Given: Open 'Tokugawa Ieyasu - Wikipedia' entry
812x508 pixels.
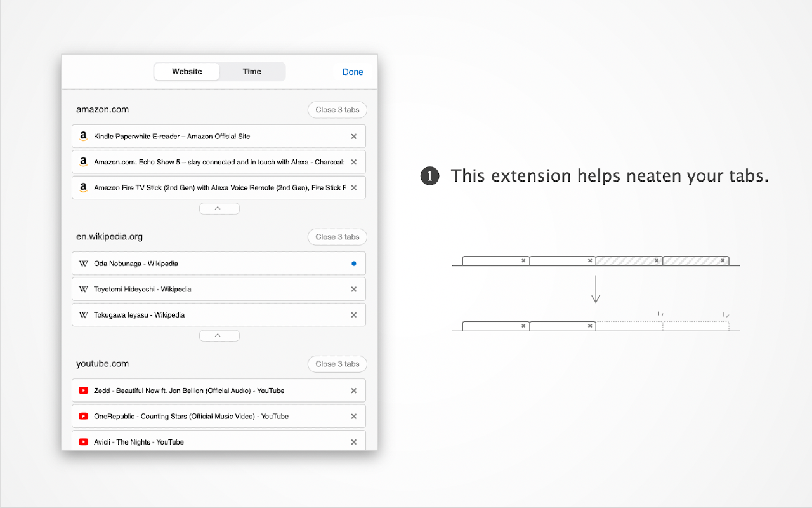Looking at the screenshot, I should [x=219, y=314].
